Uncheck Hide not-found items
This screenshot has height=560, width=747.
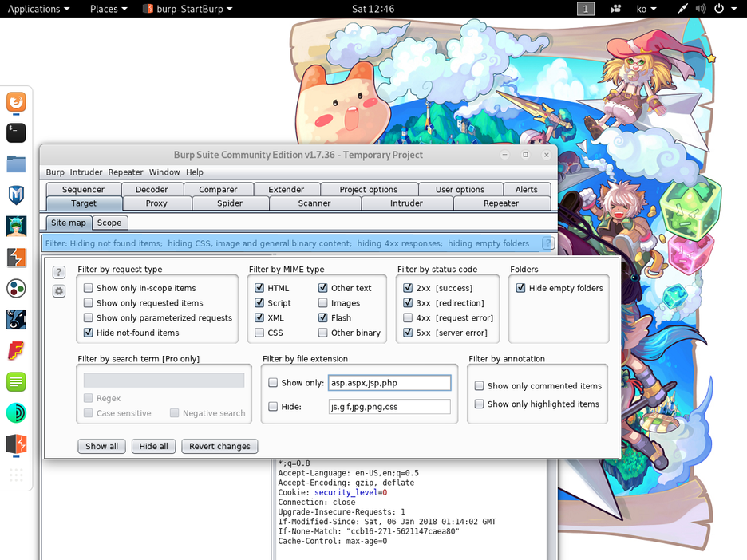point(88,333)
